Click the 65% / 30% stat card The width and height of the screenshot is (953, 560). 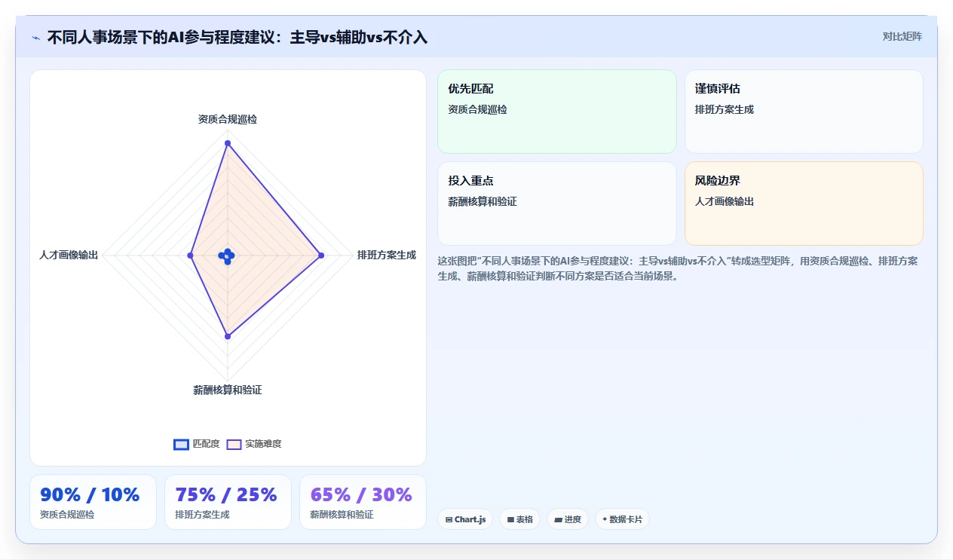[363, 502]
